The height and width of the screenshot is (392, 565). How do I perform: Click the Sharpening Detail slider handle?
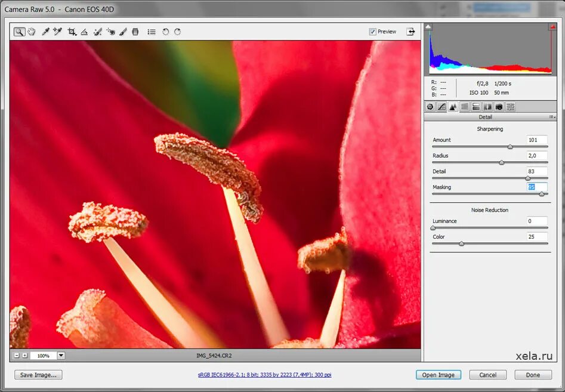click(x=528, y=178)
